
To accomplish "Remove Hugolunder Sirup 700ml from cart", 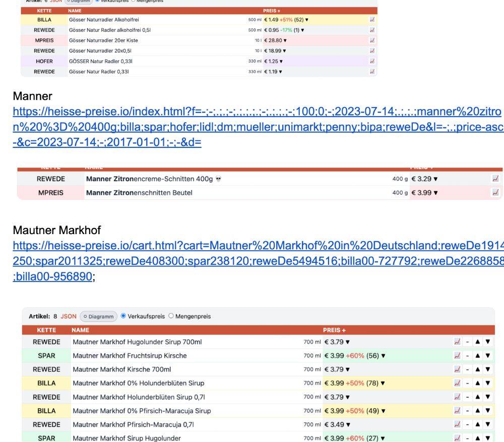I will tap(467, 342).
